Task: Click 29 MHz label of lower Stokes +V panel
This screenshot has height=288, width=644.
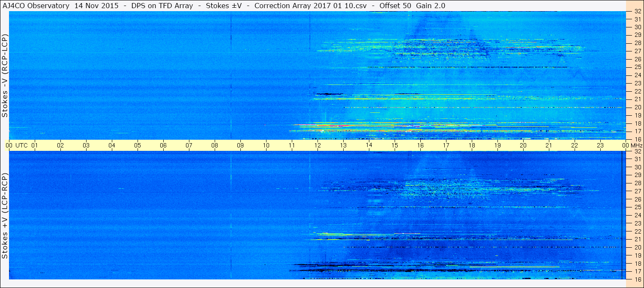Action: [638, 175]
